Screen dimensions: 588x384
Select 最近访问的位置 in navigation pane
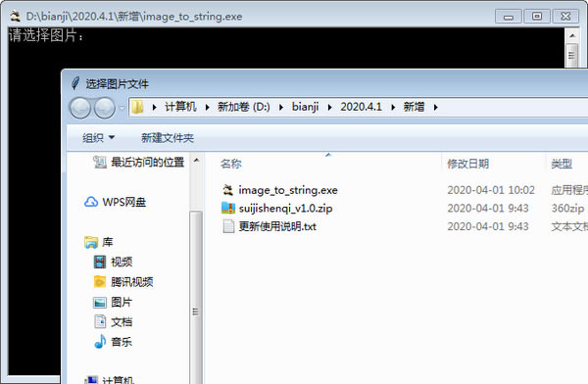tap(139, 162)
